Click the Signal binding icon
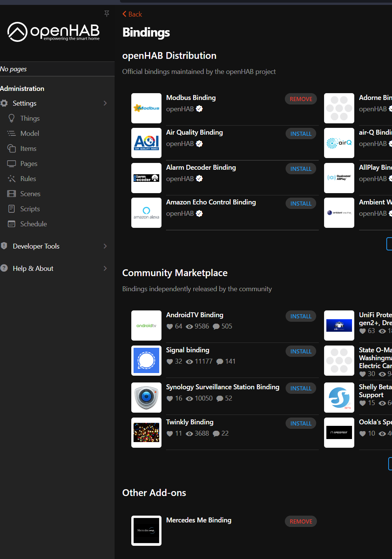The height and width of the screenshot is (559, 392). click(146, 361)
